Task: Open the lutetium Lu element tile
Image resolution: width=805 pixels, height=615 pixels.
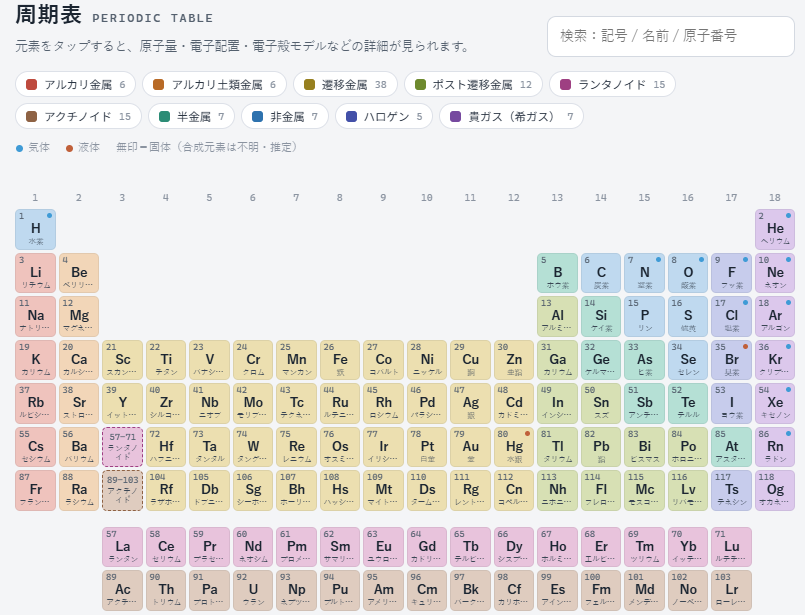Action: [x=732, y=547]
